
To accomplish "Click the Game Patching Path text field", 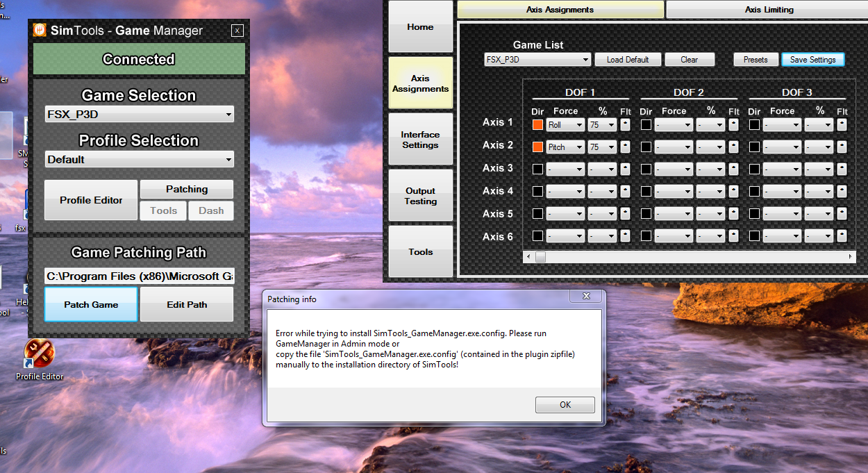I will click(x=139, y=275).
